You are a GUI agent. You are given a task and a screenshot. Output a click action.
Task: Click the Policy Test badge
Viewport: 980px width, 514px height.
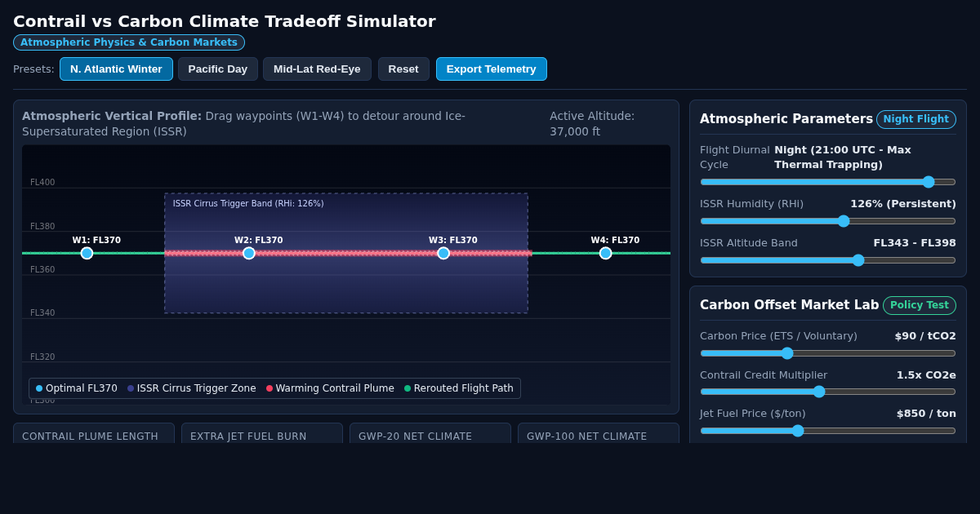point(920,305)
